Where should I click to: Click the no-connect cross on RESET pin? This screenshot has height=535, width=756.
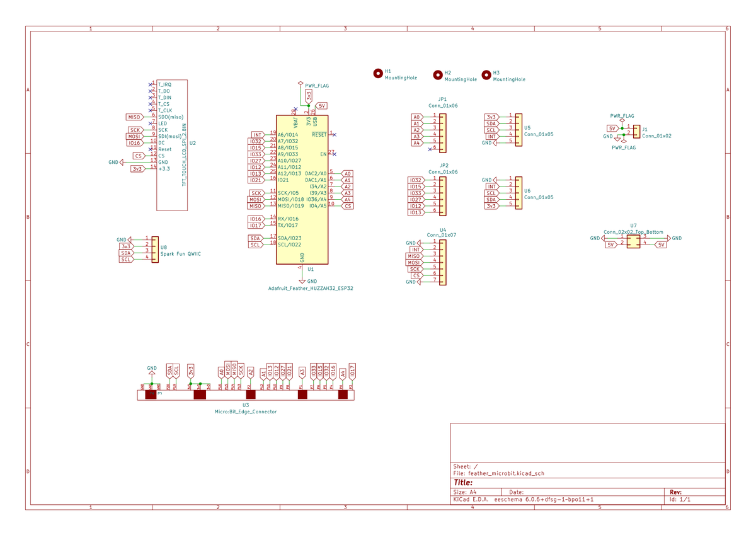334,134
